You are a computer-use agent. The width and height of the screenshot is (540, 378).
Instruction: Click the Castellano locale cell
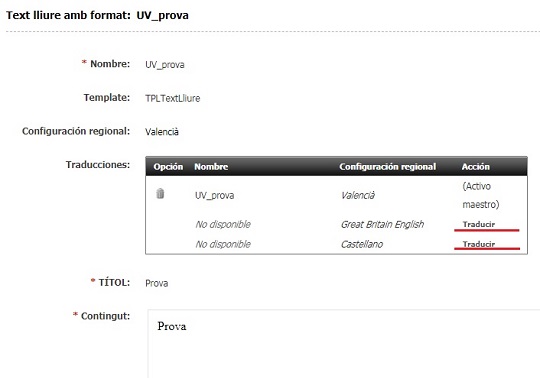362,244
